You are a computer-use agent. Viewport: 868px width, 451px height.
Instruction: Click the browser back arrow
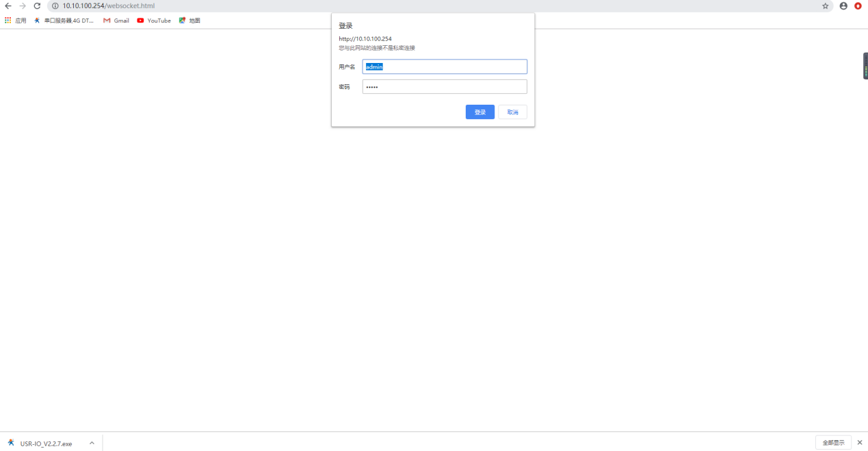pyautogui.click(x=8, y=5)
